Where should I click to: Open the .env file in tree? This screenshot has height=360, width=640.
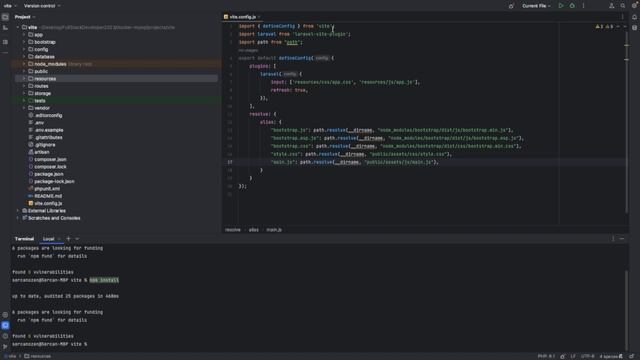[x=39, y=123]
